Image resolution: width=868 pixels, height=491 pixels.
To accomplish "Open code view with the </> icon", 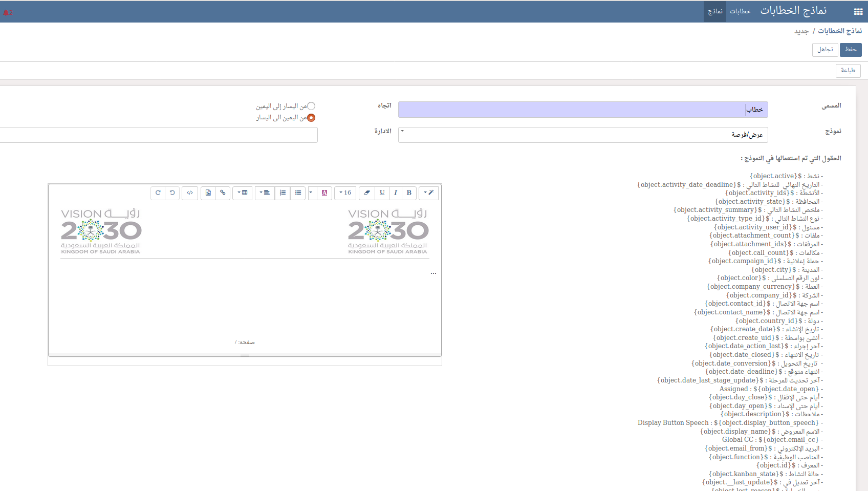I will (x=190, y=193).
